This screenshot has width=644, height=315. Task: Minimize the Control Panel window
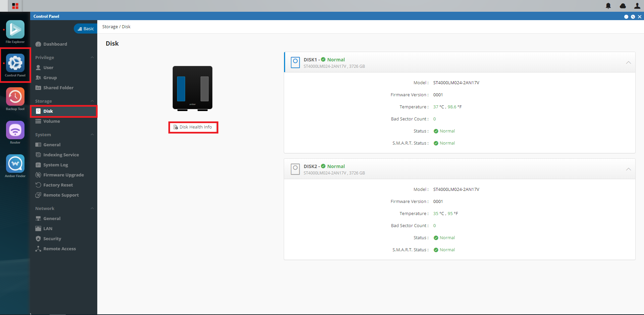(x=626, y=16)
